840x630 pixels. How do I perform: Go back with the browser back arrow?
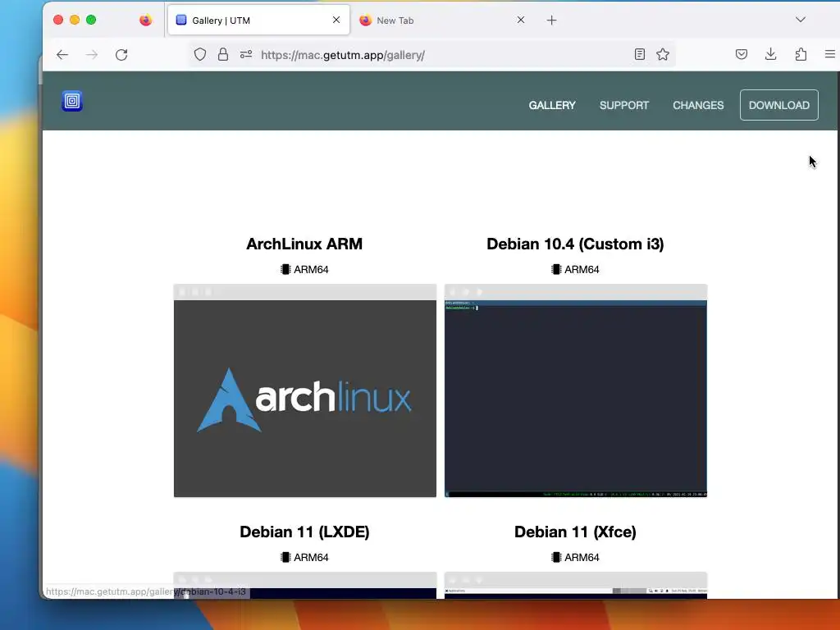(62, 55)
